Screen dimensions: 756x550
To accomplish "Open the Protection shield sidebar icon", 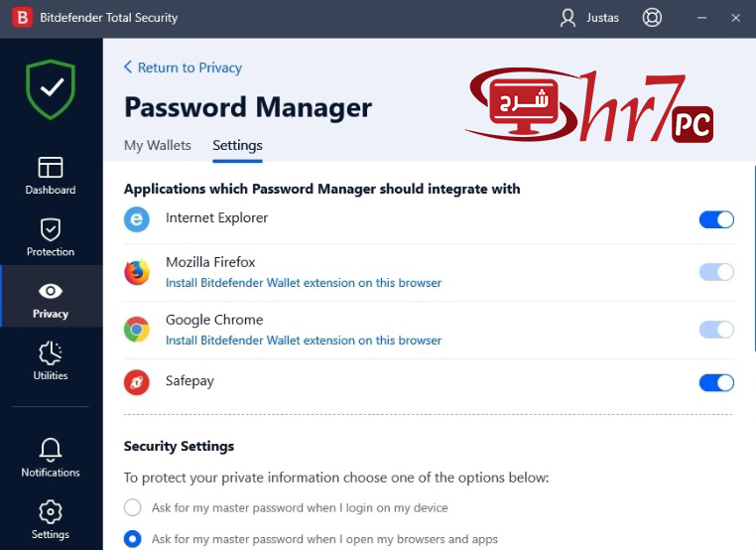I will coord(51,229).
